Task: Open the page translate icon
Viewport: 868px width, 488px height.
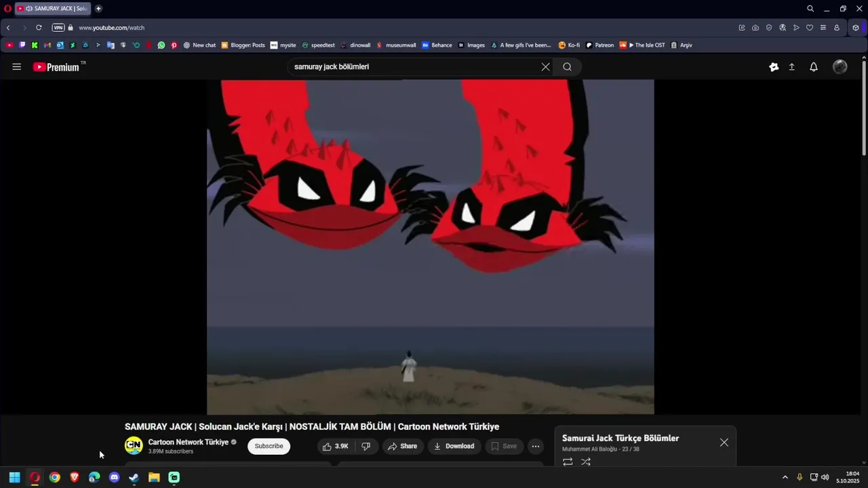Action: coord(783,28)
